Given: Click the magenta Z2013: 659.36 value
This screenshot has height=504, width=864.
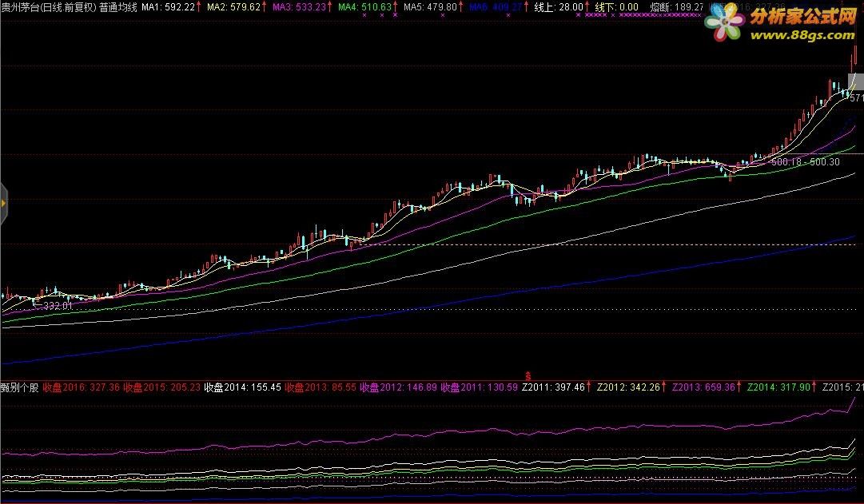Looking at the screenshot, I should [703, 387].
